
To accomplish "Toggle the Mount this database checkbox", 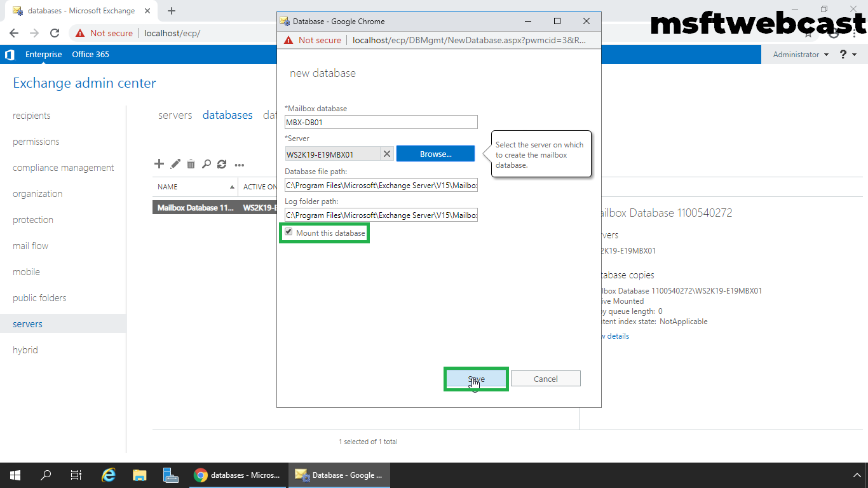I will point(288,233).
